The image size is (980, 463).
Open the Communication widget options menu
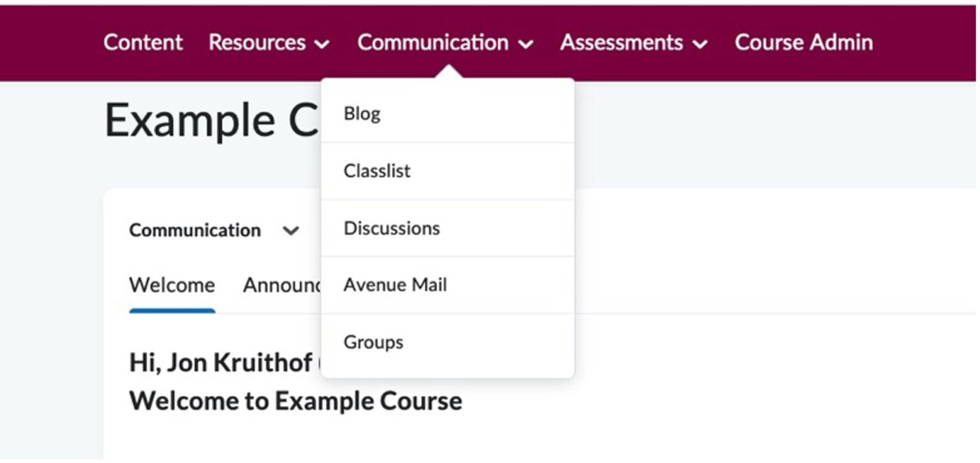pos(292,231)
